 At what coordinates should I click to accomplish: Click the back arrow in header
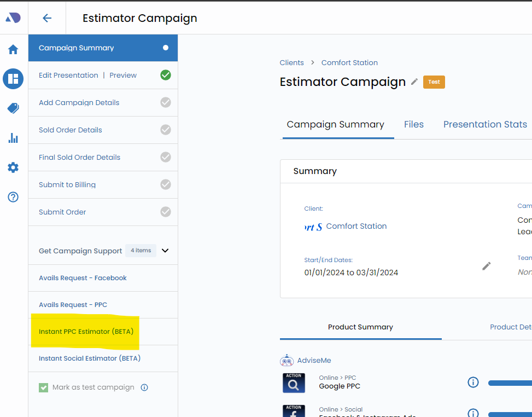point(47,18)
